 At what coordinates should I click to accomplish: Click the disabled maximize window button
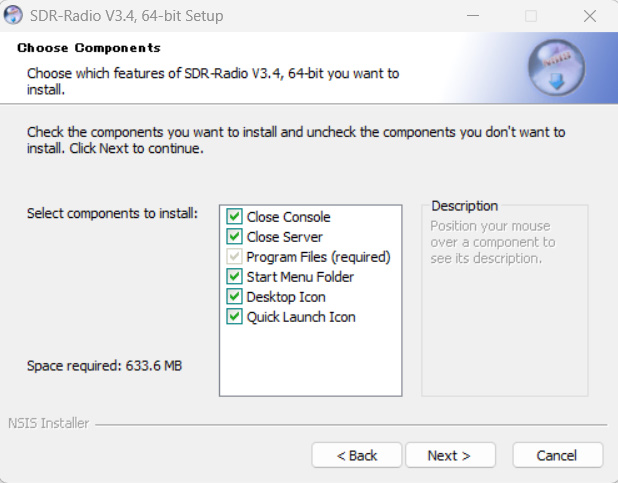pyautogui.click(x=531, y=16)
